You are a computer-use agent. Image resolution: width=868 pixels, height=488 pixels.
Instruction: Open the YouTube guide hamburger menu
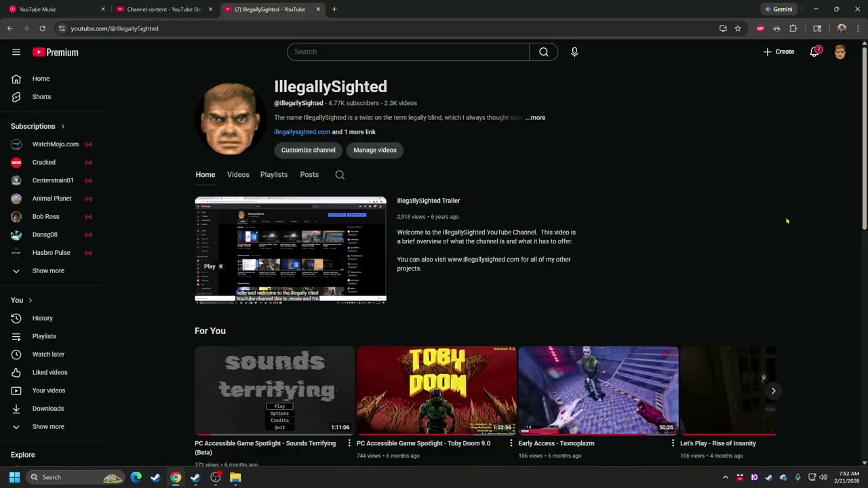(16, 52)
